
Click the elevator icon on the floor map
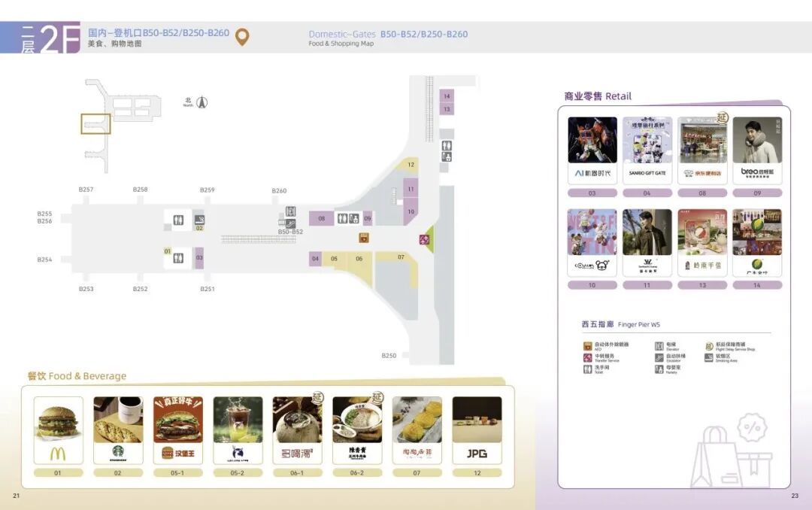click(x=290, y=211)
